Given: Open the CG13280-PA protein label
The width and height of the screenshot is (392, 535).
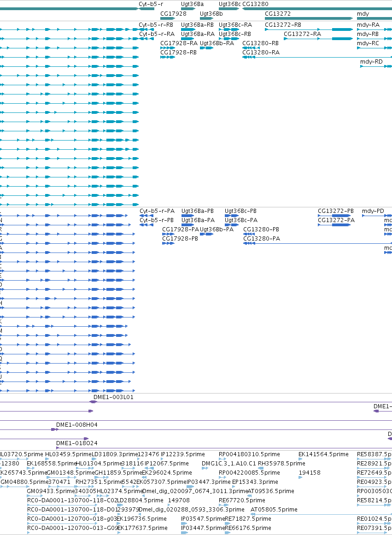Looking at the screenshot, I should coord(262,239).
